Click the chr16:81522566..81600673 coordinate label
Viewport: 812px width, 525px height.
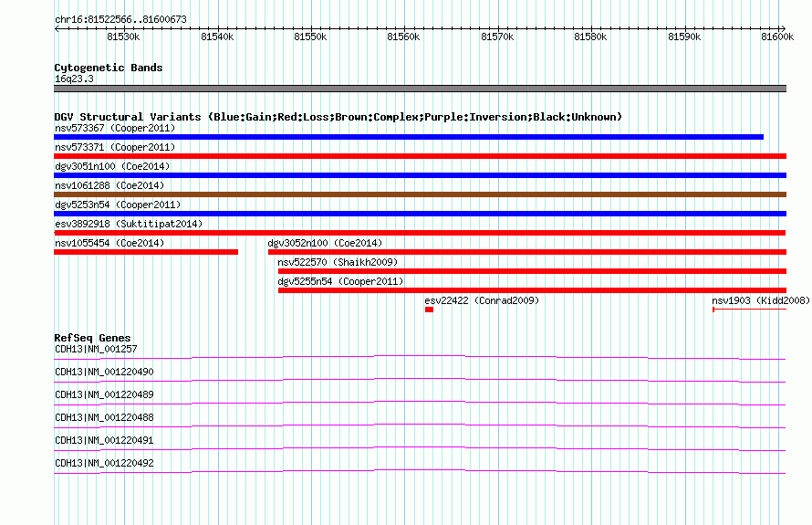pyautogui.click(x=120, y=19)
